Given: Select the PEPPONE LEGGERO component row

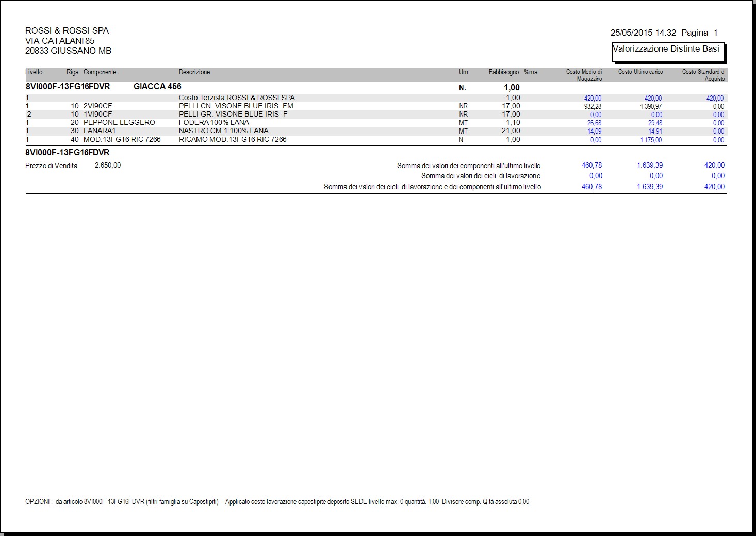Looking at the screenshot, I should 376,123.
